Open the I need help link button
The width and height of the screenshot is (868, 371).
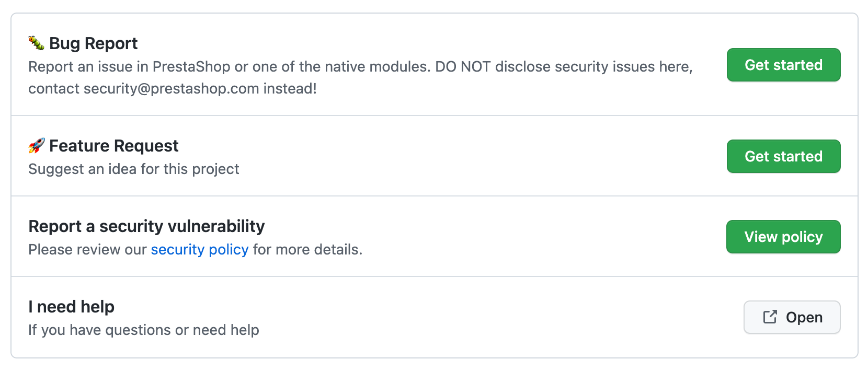(792, 317)
